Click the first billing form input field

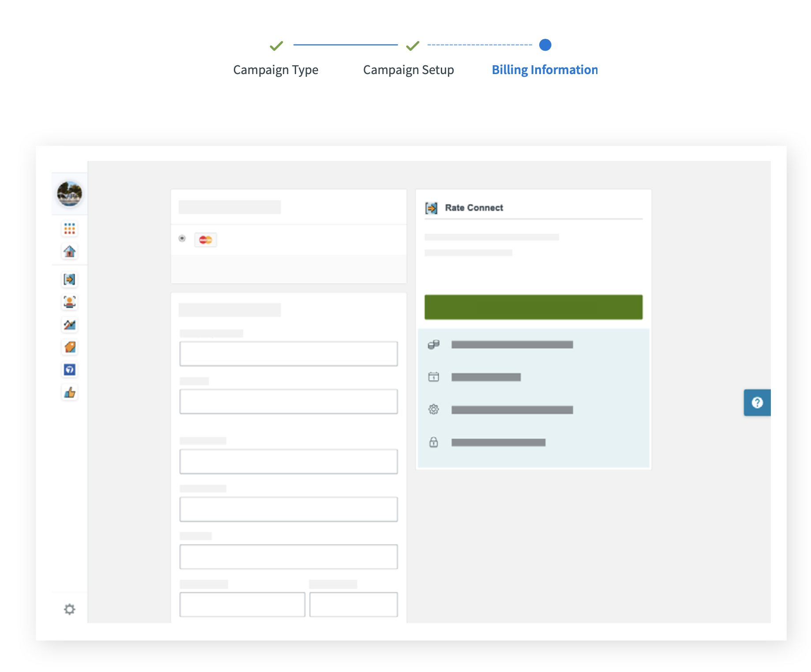(x=288, y=354)
